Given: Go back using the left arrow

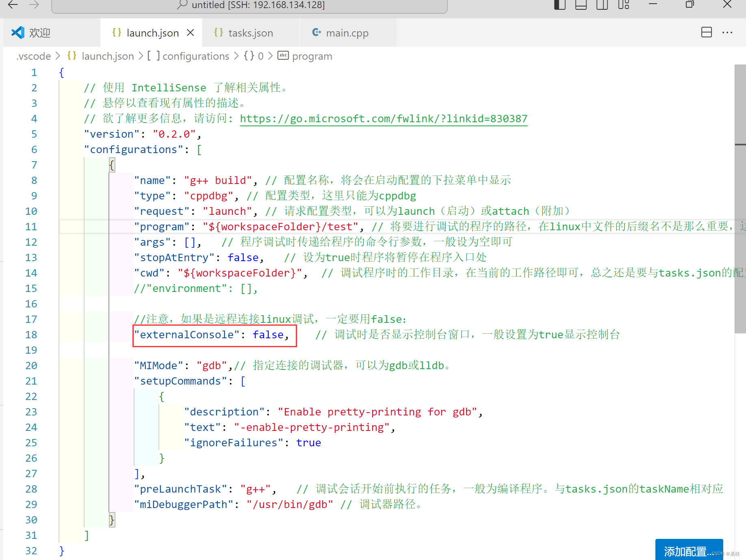Looking at the screenshot, I should coord(13,4).
